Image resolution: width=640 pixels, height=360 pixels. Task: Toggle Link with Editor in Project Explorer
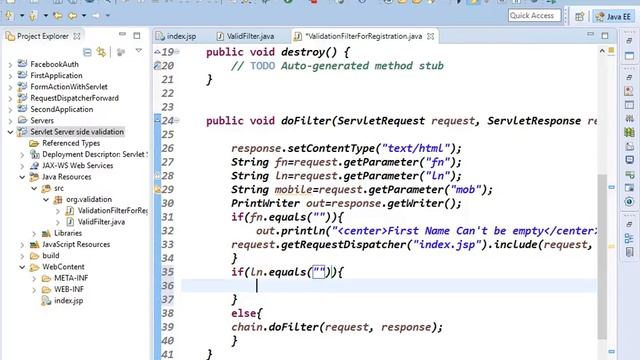pos(101,52)
